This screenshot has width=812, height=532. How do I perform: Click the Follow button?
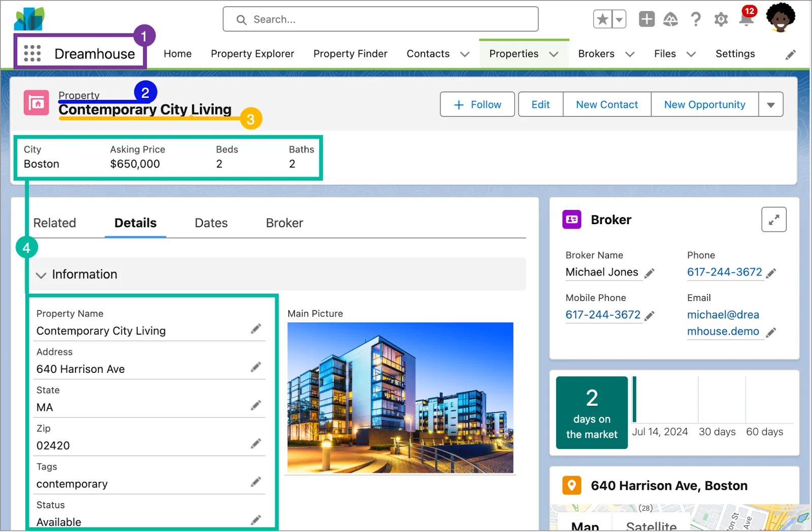(x=477, y=104)
